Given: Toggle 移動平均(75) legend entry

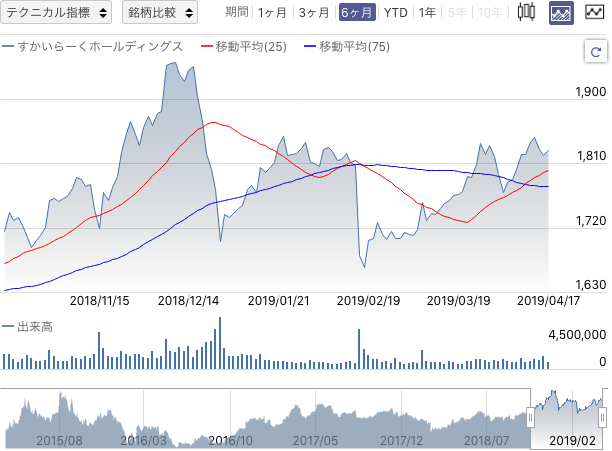Looking at the screenshot, I should point(347,47).
